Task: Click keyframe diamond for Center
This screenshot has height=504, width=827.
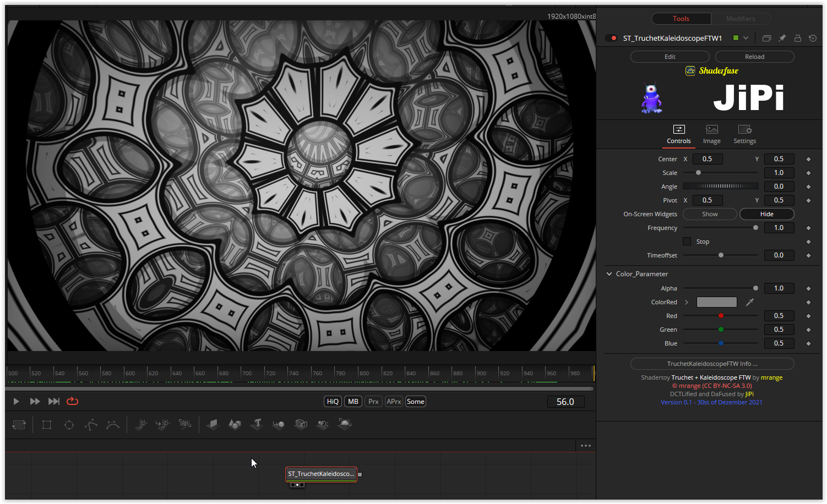Action: pos(808,159)
